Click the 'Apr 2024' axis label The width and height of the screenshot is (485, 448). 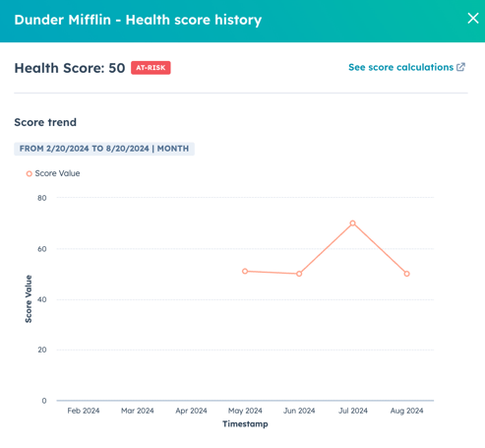click(x=191, y=411)
